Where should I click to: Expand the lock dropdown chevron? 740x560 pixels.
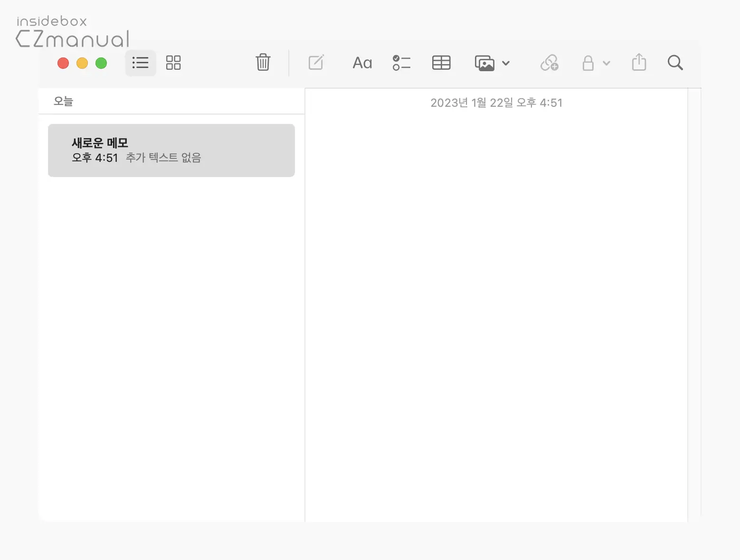pyautogui.click(x=607, y=63)
